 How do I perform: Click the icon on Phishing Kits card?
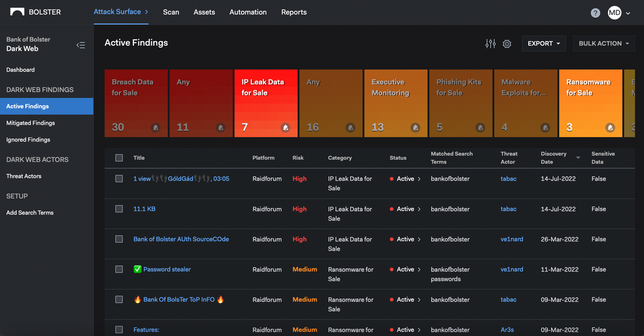coord(480,127)
